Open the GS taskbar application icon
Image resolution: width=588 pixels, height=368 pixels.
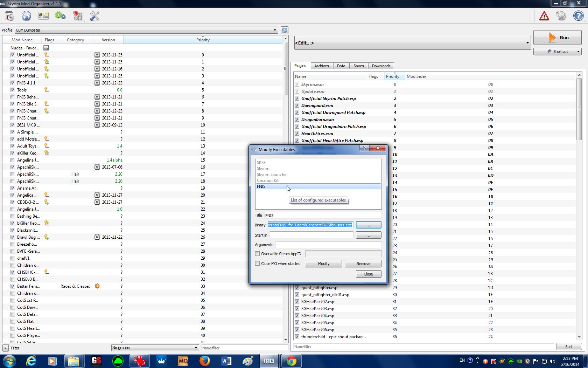pos(96,361)
